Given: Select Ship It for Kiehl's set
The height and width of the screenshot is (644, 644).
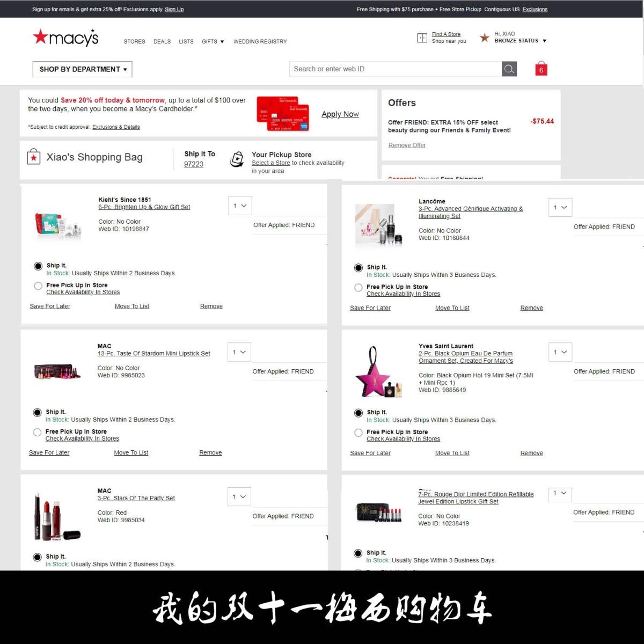Looking at the screenshot, I should (x=38, y=266).
